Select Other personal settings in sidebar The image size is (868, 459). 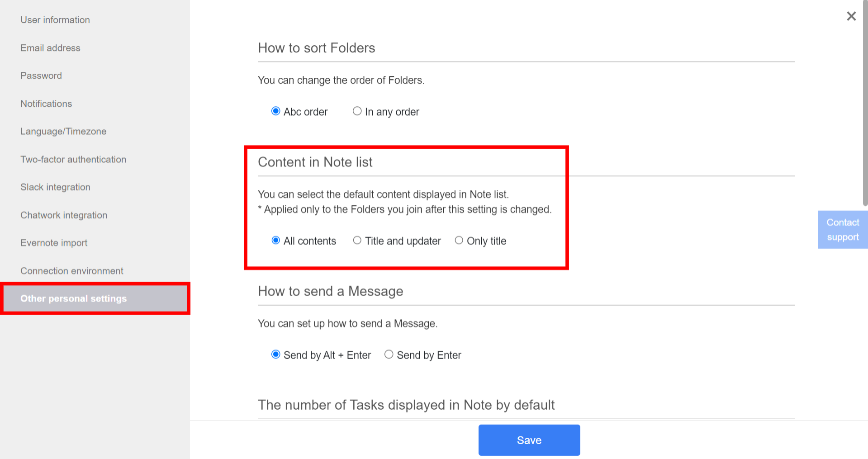point(73,298)
